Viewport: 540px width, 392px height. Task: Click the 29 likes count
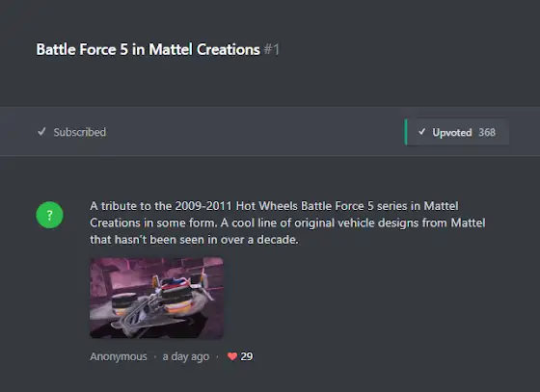point(247,356)
